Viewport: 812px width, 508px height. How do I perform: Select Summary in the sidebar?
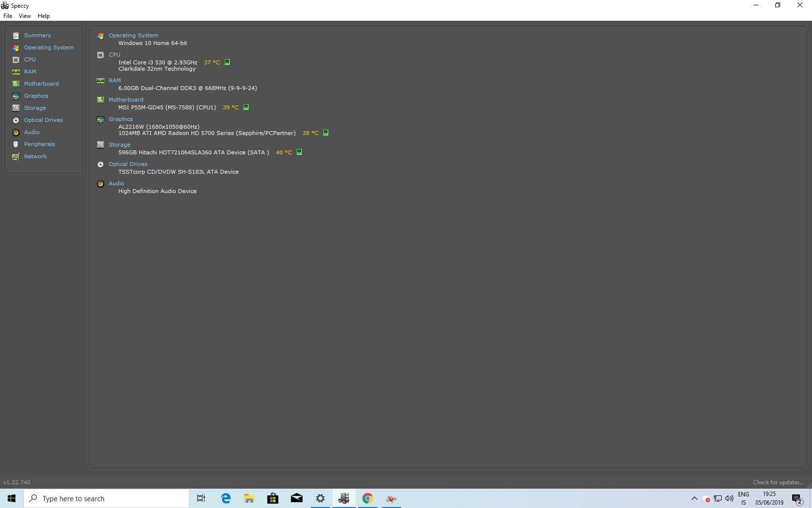click(x=38, y=35)
